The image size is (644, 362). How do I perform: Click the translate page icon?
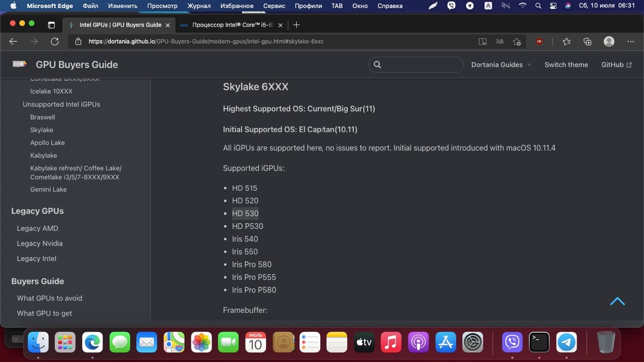500,41
